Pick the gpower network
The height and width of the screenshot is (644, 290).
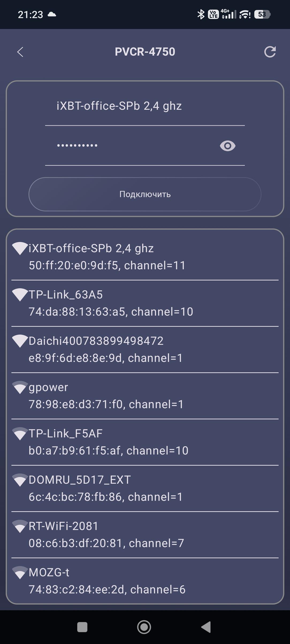click(x=145, y=396)
